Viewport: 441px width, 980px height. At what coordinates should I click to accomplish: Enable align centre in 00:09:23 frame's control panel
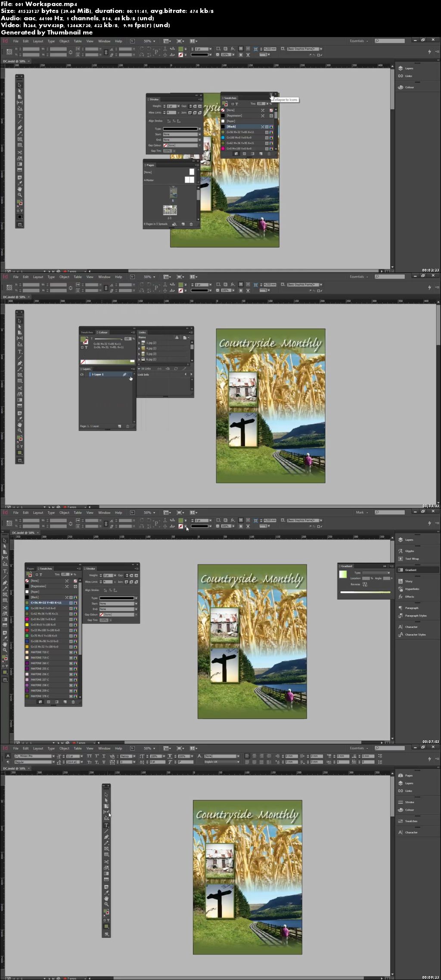(x=254, y=756)
